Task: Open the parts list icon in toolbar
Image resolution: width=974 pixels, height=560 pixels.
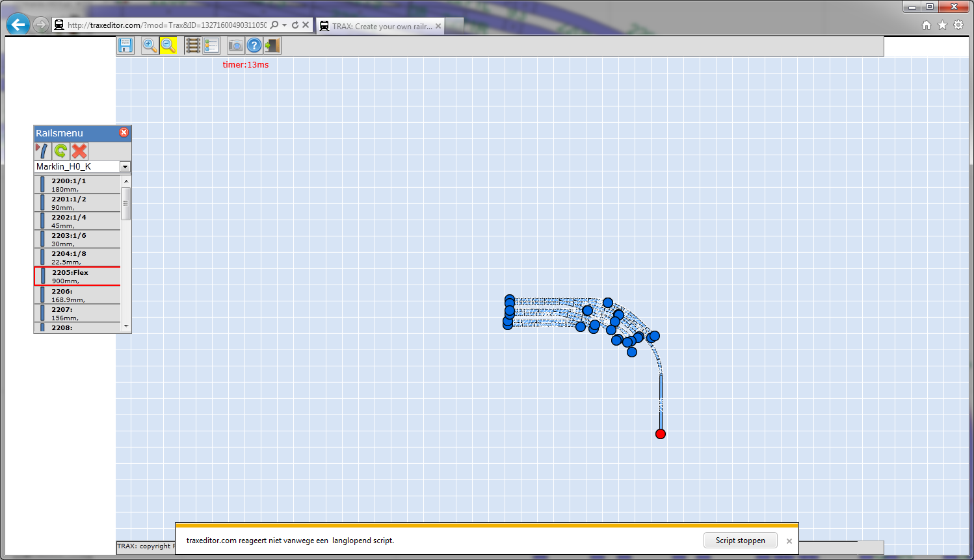Action: [211, 45]
